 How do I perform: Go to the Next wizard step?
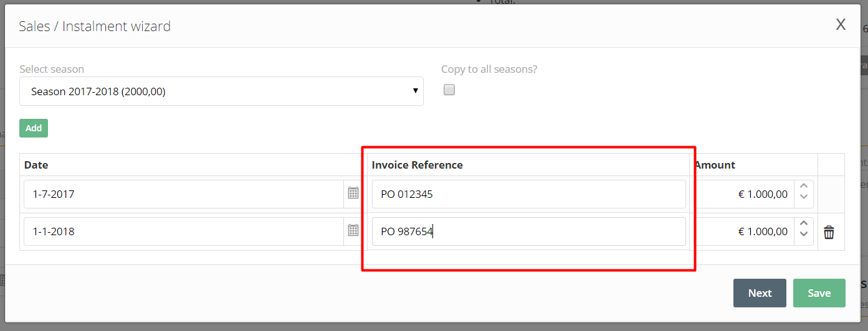(760, 293)
